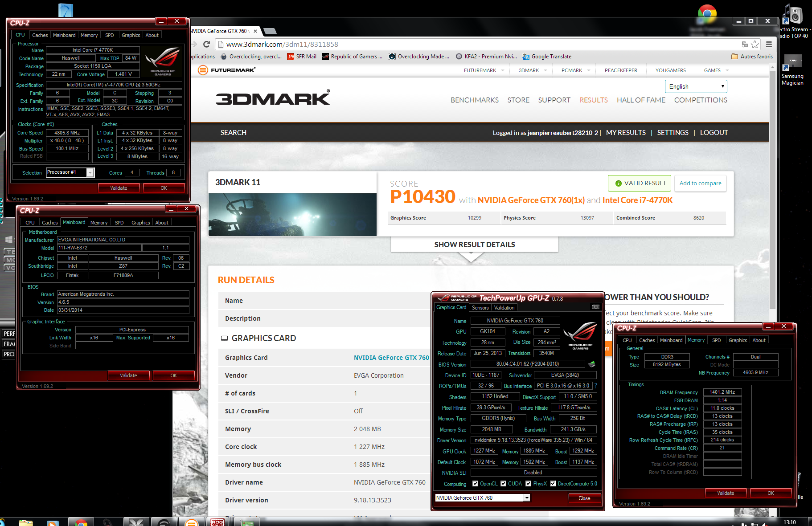Open the Google Translate bookmark
Screen dimensions: 812x526
(547, 57)
